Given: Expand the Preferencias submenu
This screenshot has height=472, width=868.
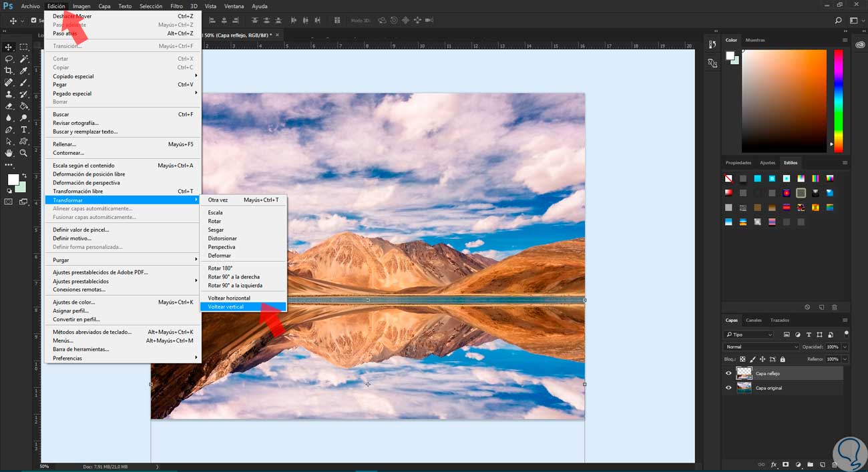Looking at the screenshot, I should click(x=122, y=359).
